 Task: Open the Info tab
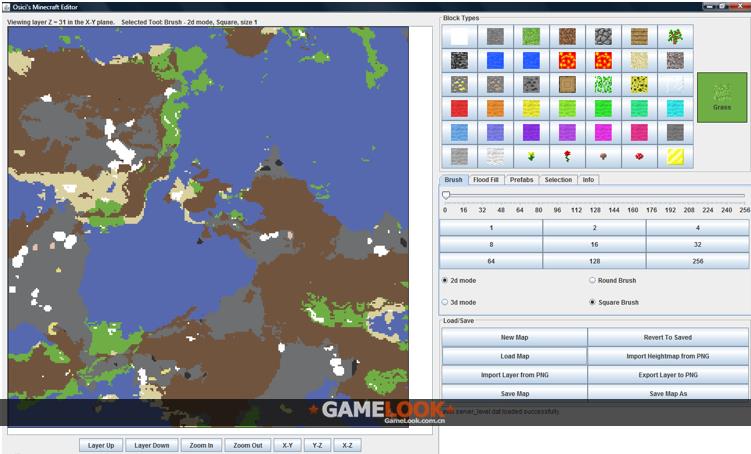(588, 180)
